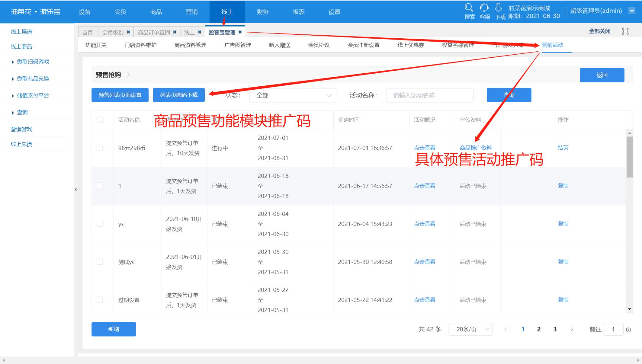The width and height of the screenshot is (642, 364).
Task: Click the 新增 button
Action: click(x=114, y=329)
